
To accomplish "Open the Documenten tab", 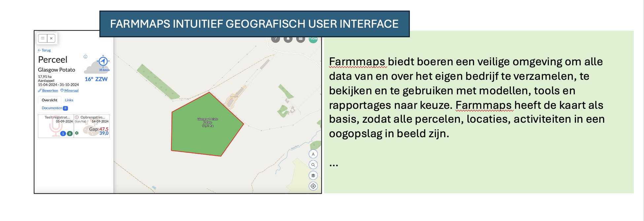I will 54,108.
